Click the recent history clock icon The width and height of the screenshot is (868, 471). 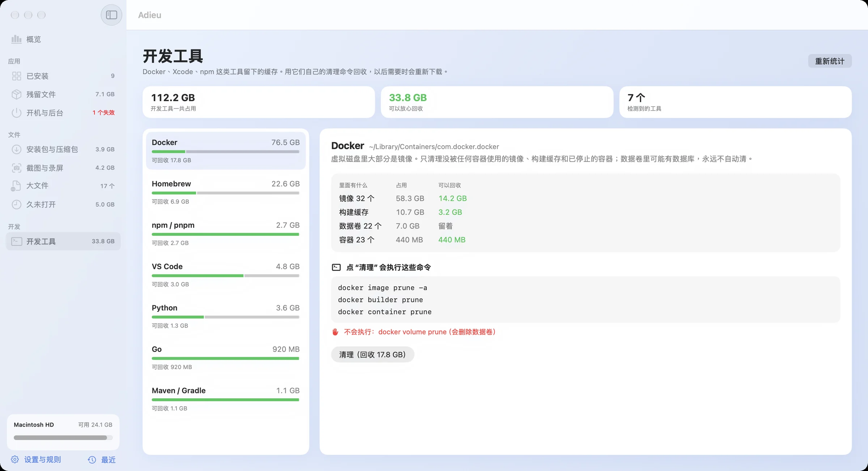coord(92,459)
